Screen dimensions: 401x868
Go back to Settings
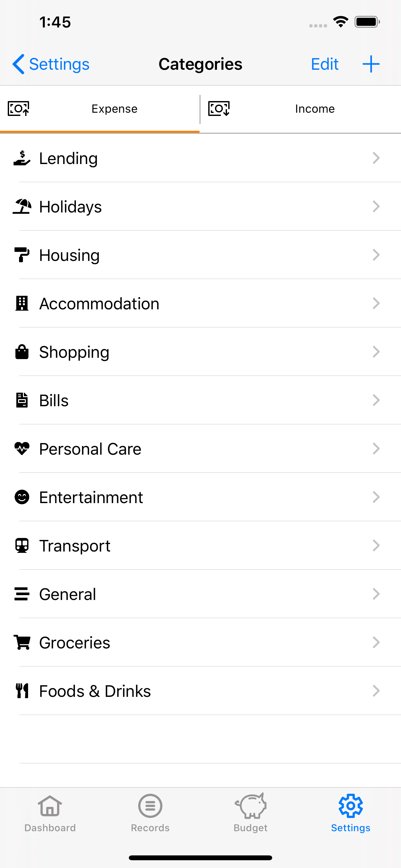51,64
